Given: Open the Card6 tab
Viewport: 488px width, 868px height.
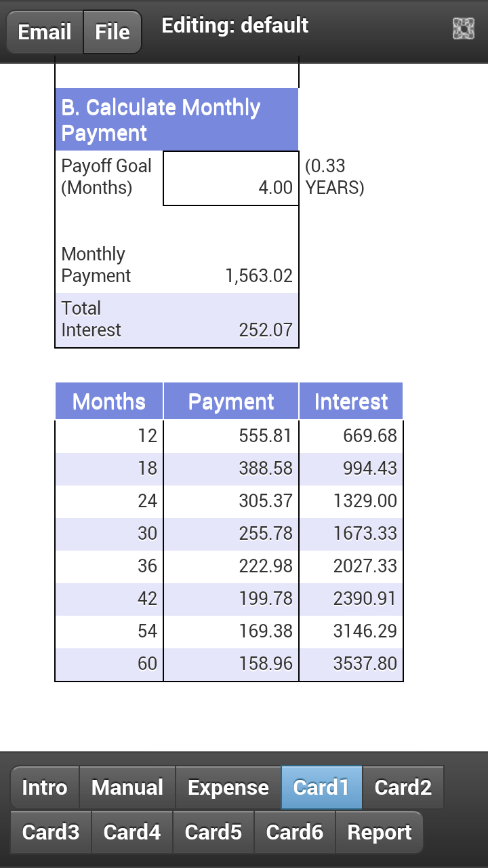Looking at the screenshot, I should [295, 832].
